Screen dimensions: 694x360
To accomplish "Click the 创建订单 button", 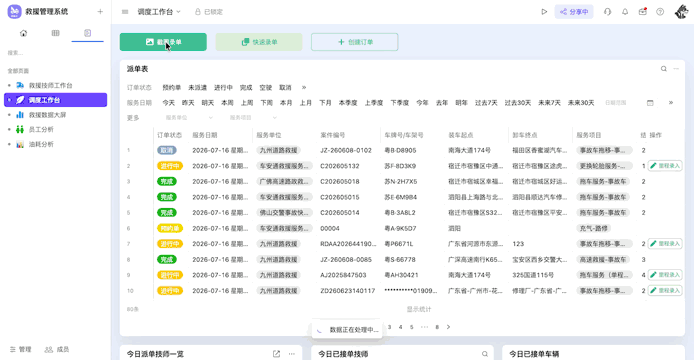I will (x=355, y=42).
